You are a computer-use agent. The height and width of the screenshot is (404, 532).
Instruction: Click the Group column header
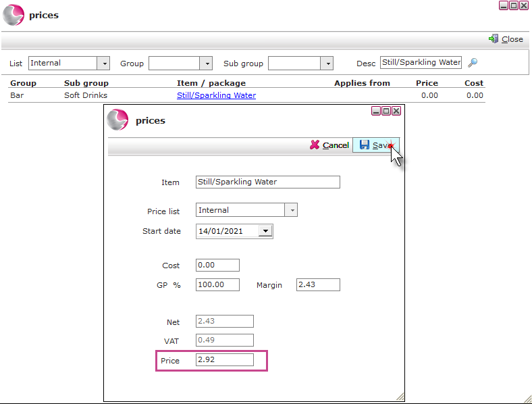tap(23, 83)
